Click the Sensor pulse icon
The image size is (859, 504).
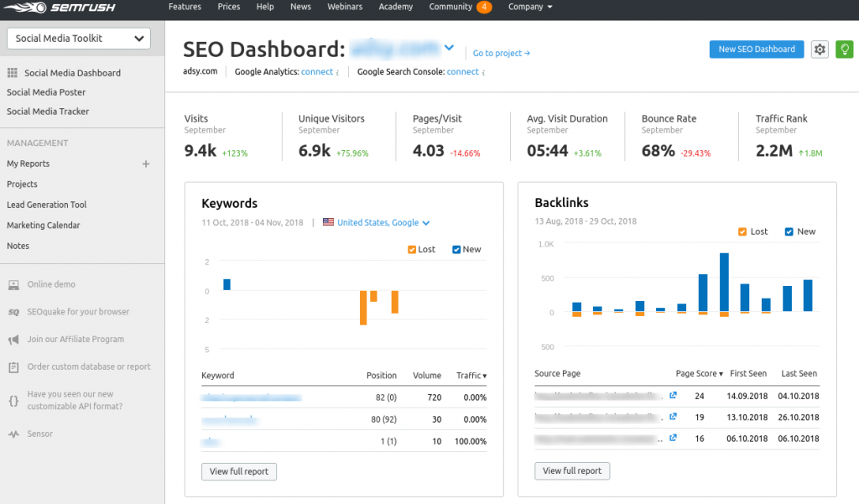click(13, 434)
